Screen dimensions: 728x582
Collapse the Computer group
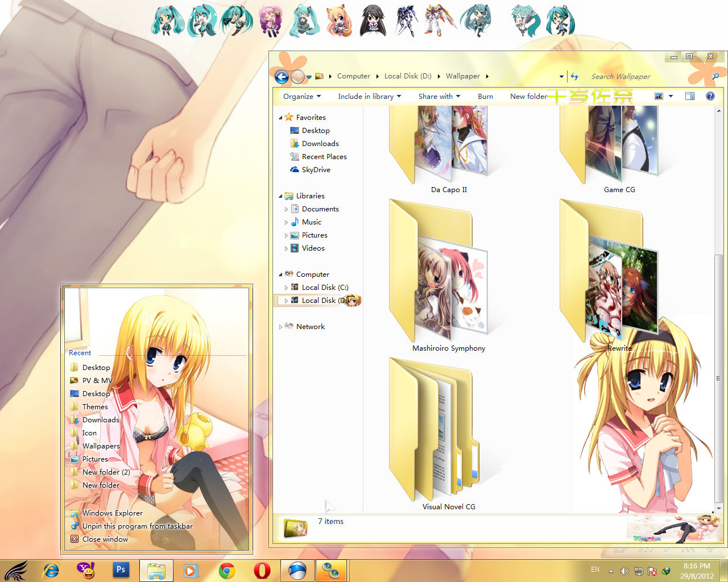[280, 275]
